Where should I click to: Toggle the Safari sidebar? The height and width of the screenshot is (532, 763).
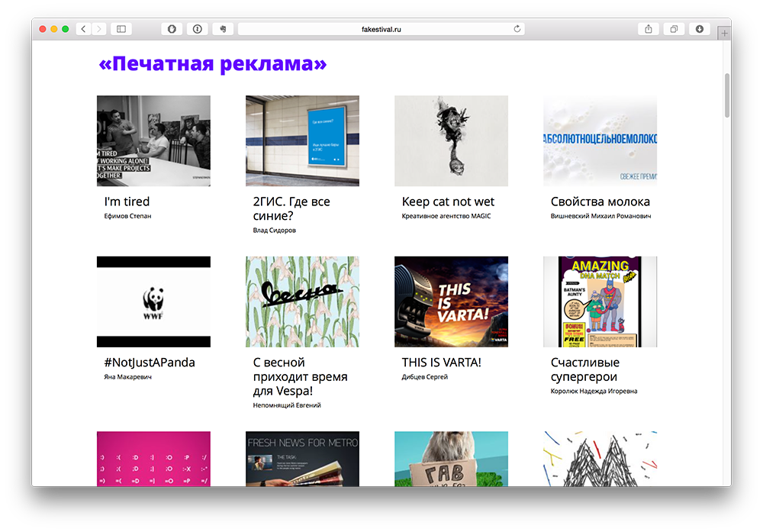tap(121, 29)
